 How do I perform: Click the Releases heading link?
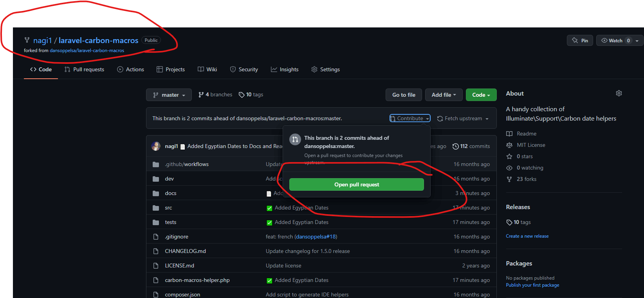click(518, 207)
